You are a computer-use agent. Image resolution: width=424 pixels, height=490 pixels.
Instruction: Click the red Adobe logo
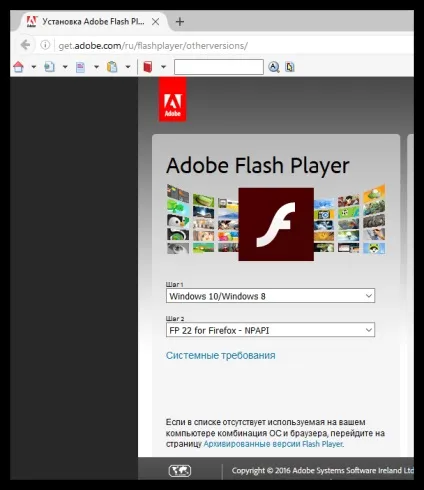(172, 100)
